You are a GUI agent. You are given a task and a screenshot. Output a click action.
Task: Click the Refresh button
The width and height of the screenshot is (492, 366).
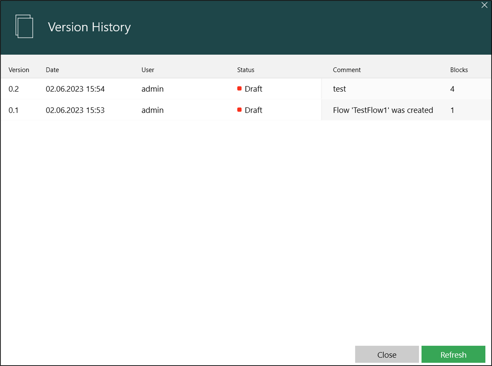click(x=453, y=354)
